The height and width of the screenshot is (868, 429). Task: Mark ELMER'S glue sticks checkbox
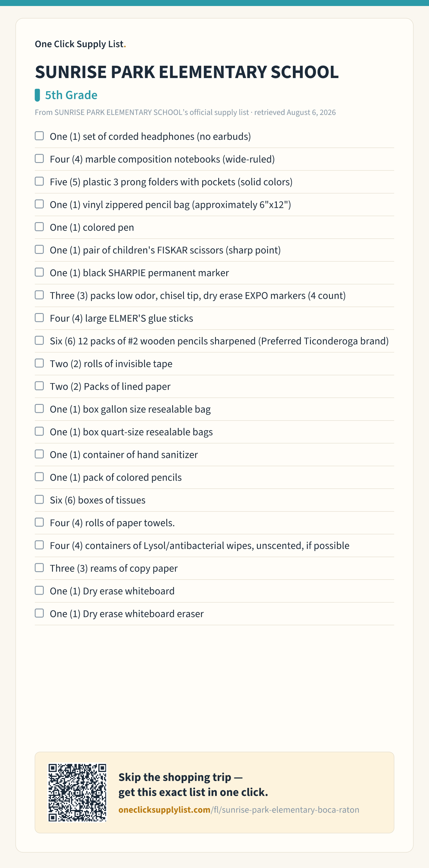(x=39, y=318)
